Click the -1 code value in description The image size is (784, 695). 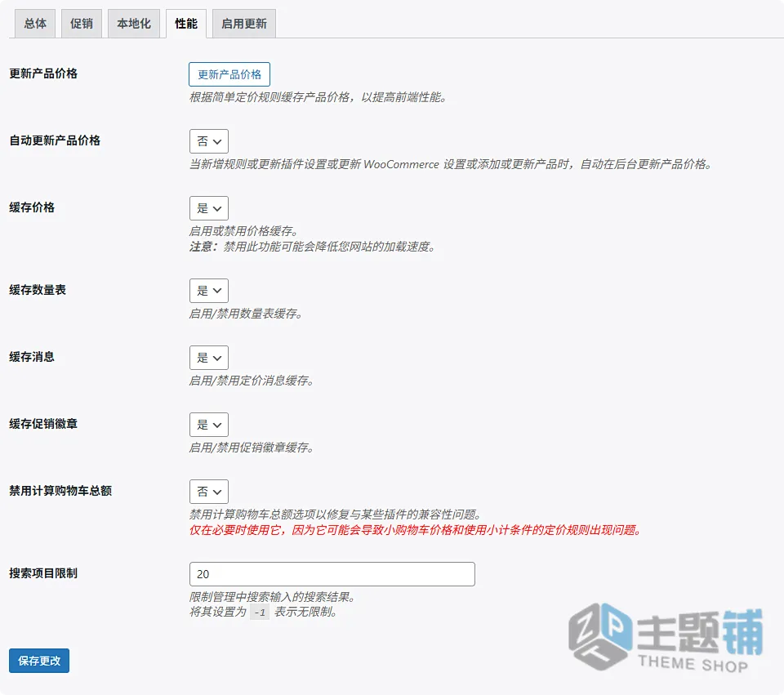pos(260,612)
